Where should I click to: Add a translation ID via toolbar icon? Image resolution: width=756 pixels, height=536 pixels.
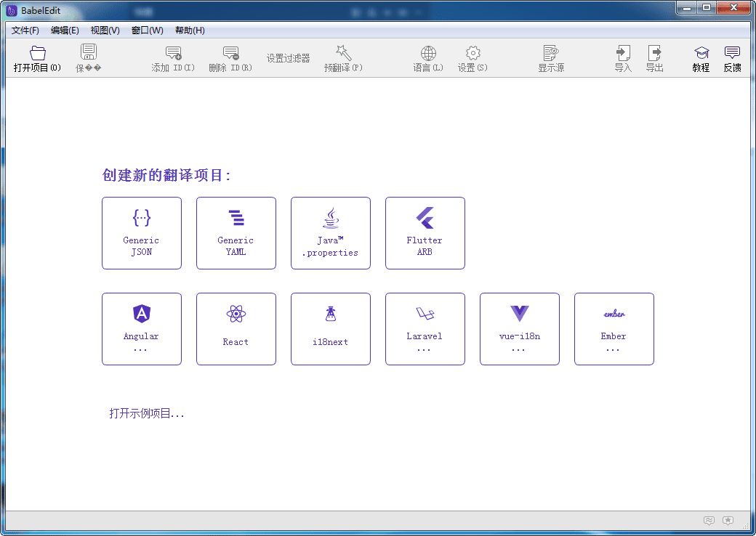click(x=173, y=53)
